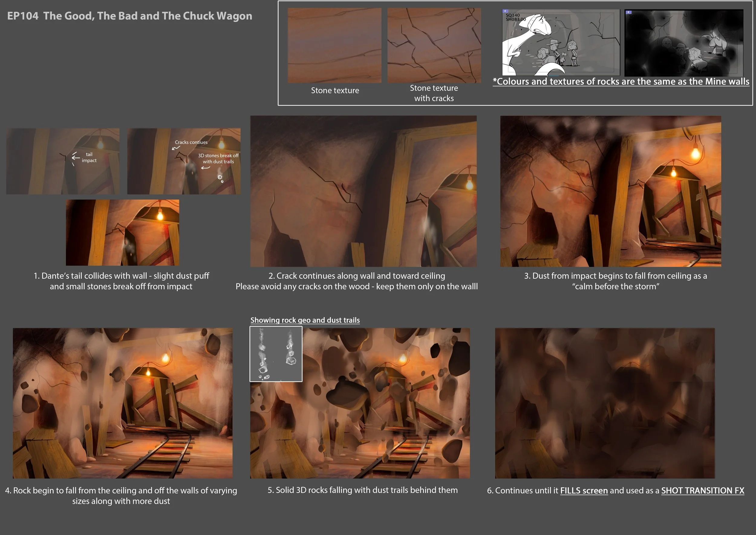Click the Stone texture with cracks swatch
The width and height of the screenshot is (756, 535).
click(434, 45)
